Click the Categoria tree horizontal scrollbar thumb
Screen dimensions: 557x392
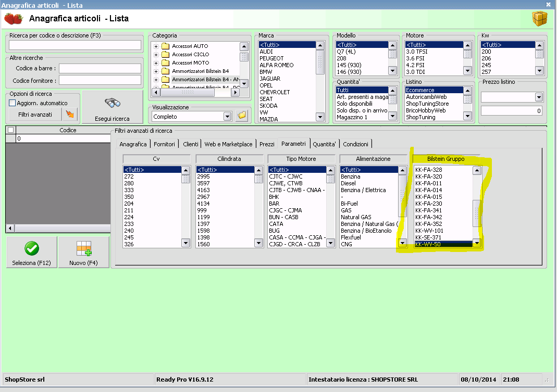(188, 92)
